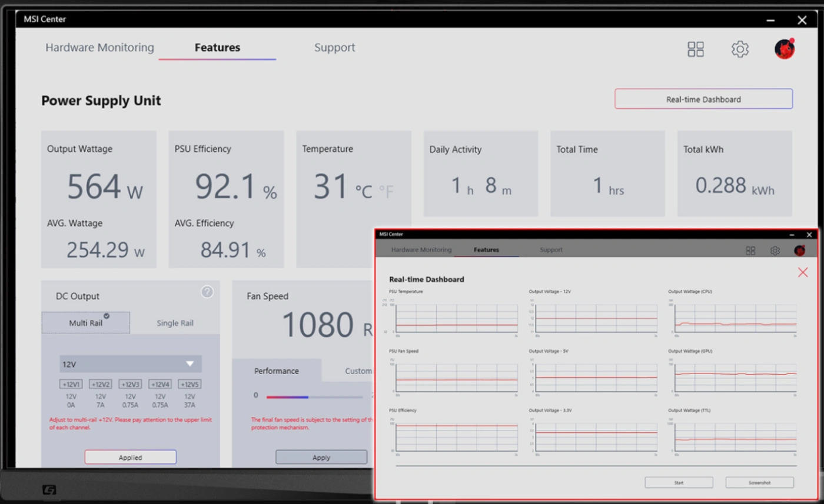Click the 254.29 W average wattage value
The width and height of the screenshot is (824, 504).
(105, 250)
